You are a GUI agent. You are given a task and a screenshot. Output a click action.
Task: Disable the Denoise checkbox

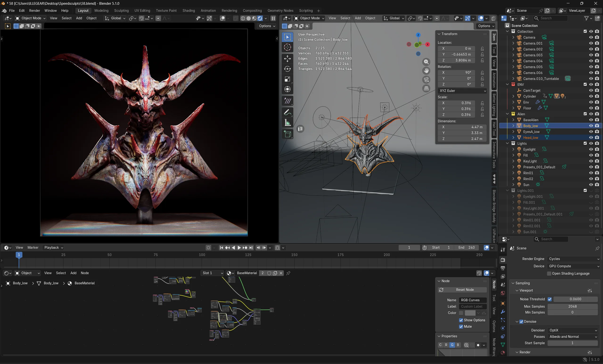pyautogui.click(x=521, y=321)
